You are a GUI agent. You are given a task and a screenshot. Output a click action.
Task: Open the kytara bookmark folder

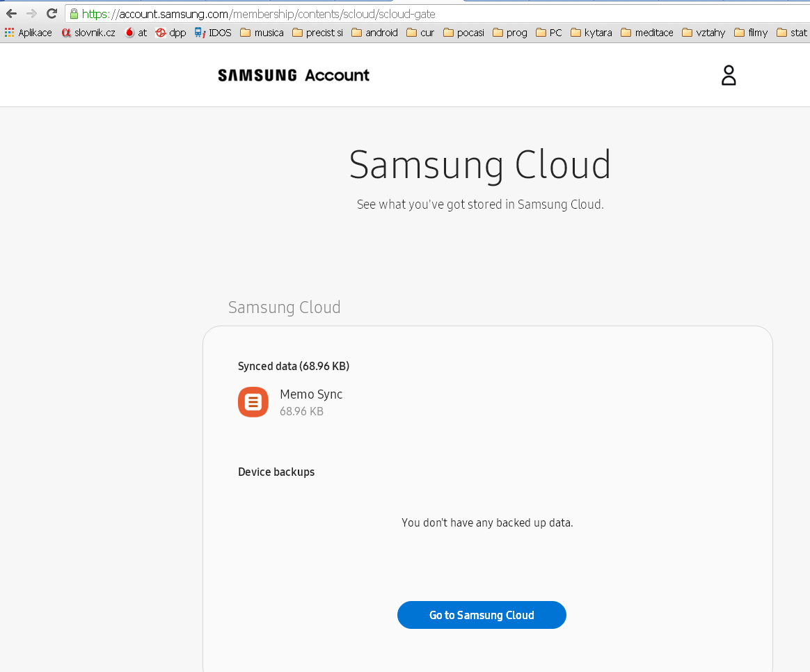(591, 33)
